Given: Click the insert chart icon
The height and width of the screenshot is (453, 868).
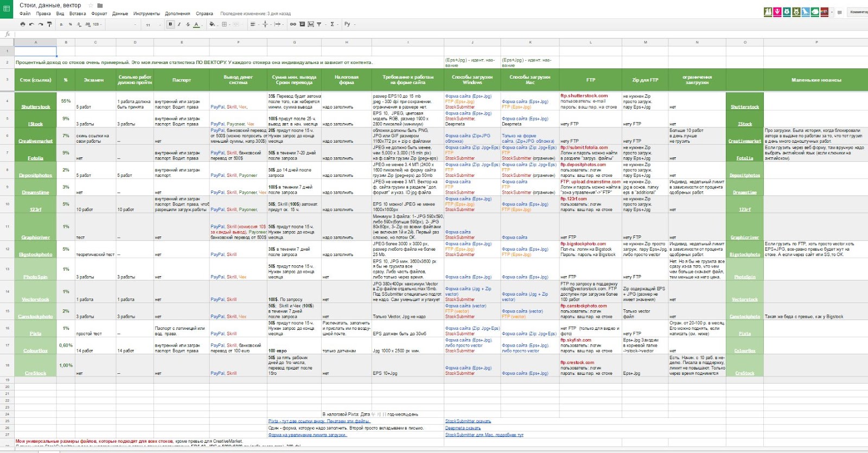Looking at the screenshot, I should coord(311,24).
